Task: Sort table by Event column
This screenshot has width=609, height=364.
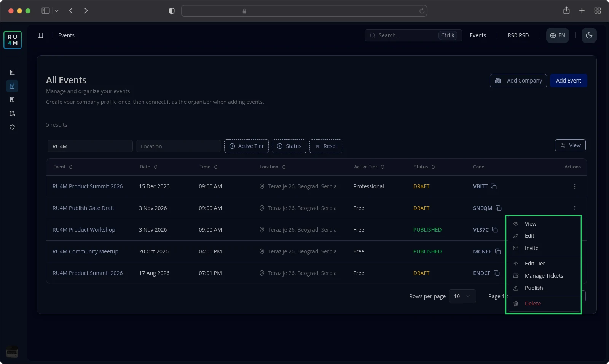Action: (x=63, y=167)
